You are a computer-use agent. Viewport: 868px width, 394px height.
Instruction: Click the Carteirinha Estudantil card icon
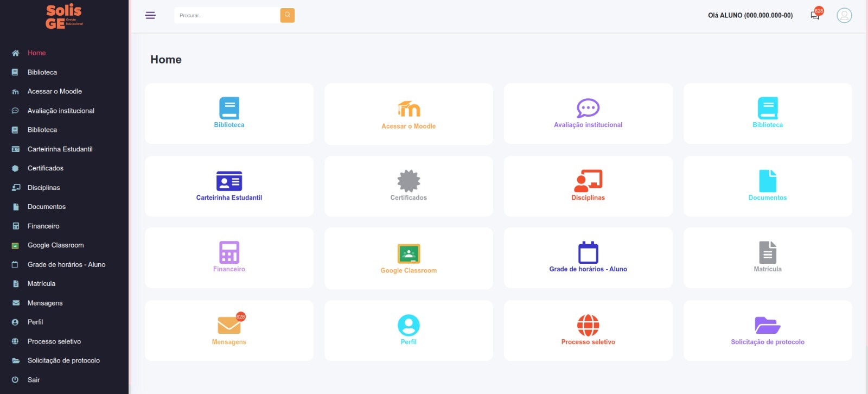[229, 181]
